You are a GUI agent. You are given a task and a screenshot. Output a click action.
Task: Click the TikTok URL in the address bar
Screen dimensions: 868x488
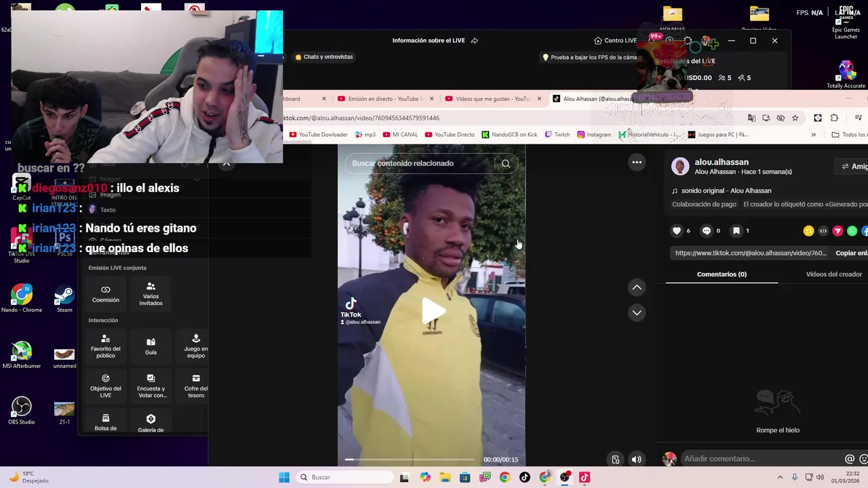coord(361,118)
